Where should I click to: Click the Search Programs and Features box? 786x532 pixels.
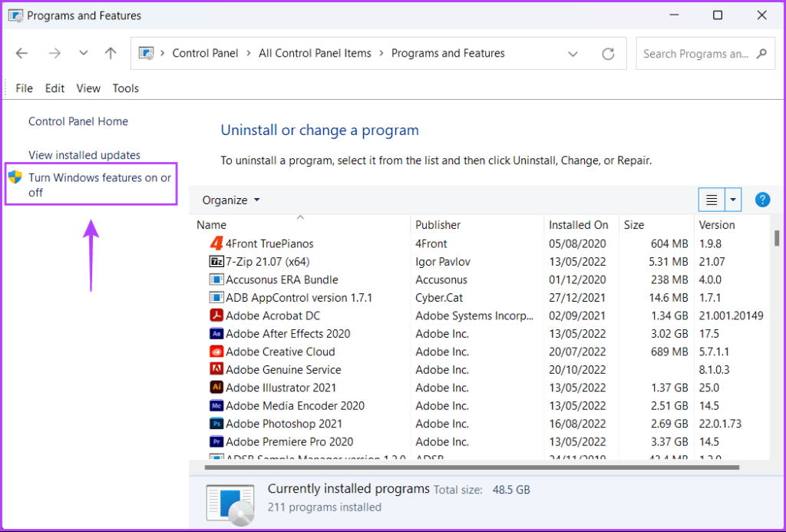[695, 54]
